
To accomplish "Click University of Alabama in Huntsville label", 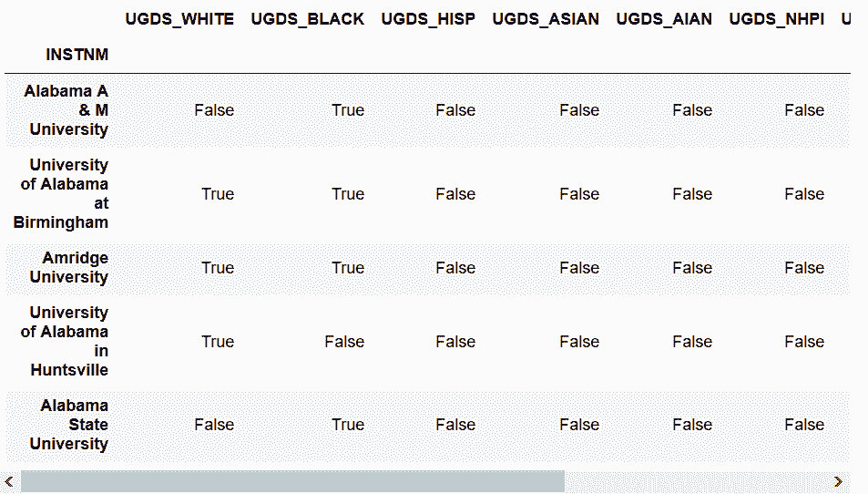I will point(65,342).
